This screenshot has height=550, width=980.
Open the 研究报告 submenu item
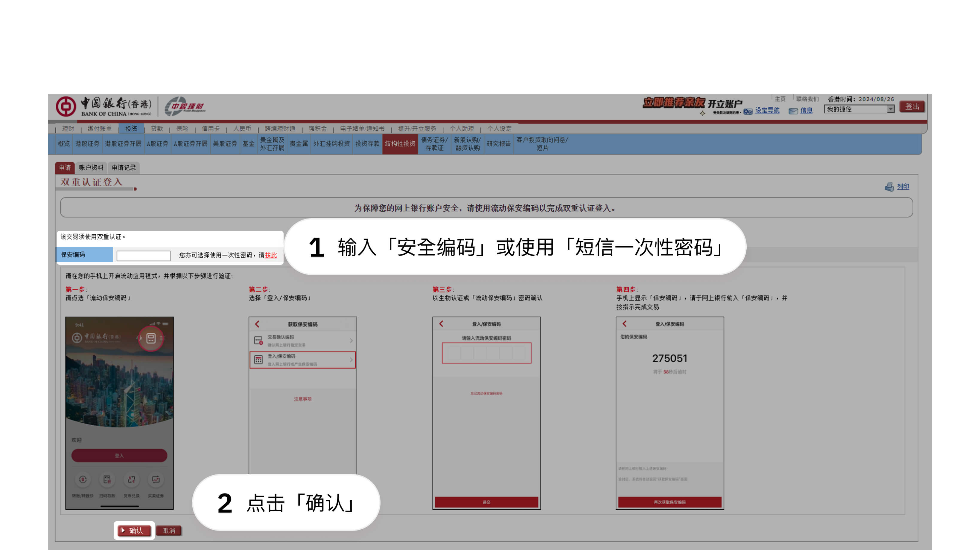click(x=499, y=144)
